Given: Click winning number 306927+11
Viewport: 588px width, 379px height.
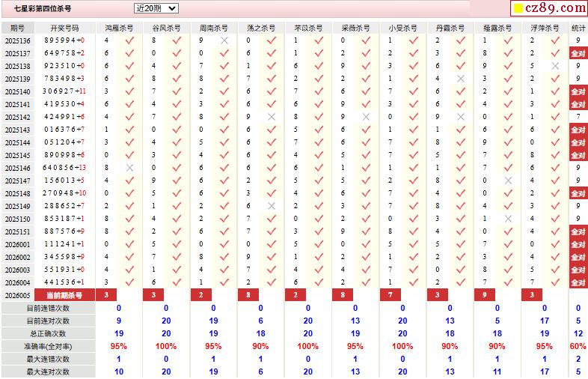Looking at the screenshot, I should (64, 91).
